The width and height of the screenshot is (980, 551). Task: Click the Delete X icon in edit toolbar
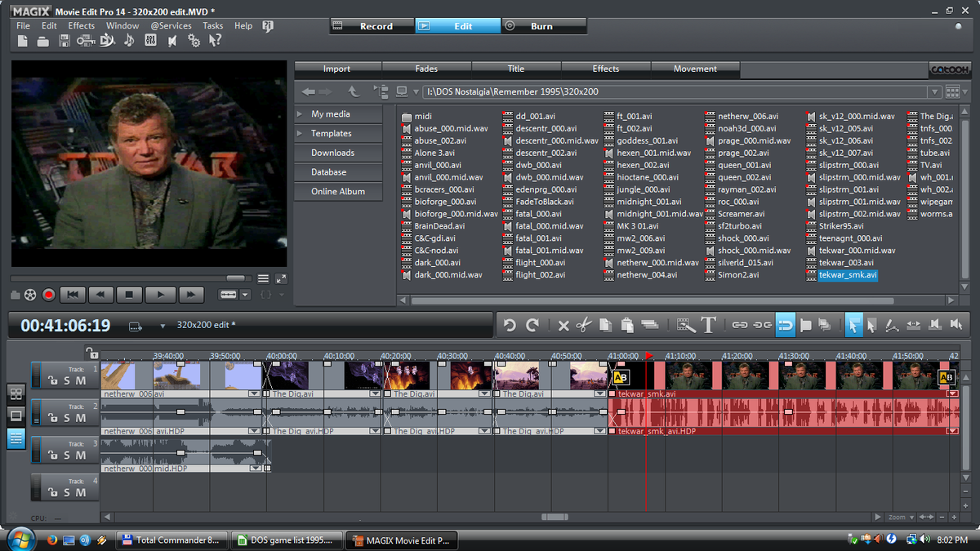click(x=563, y=326)
